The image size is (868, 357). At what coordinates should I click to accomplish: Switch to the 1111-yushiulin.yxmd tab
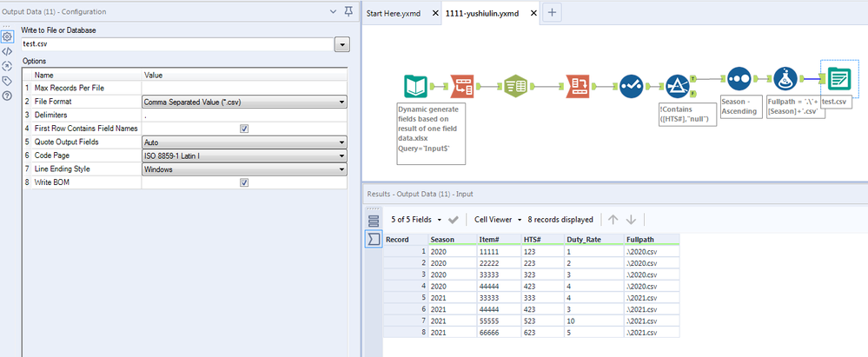point(482,13)
